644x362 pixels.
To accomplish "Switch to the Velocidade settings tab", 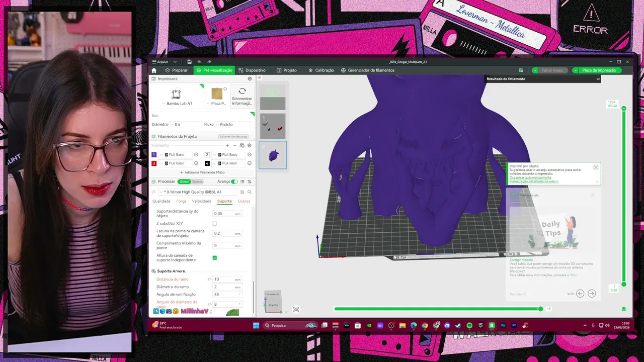I will (x=202, y=201).
